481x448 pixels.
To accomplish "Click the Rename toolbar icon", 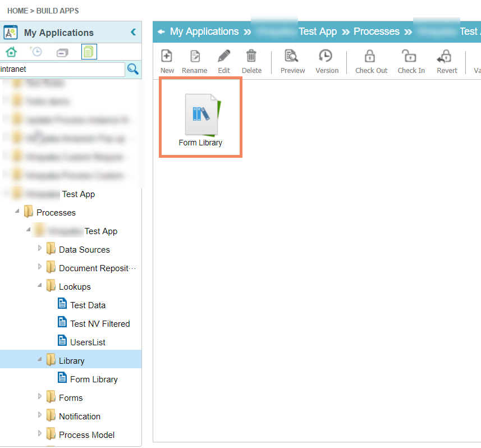I will (195, 57).
